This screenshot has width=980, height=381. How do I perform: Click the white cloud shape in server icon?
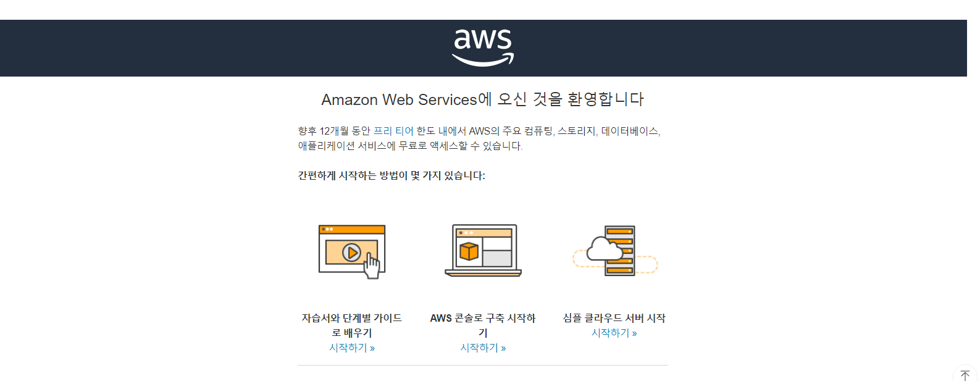(605, 249)
